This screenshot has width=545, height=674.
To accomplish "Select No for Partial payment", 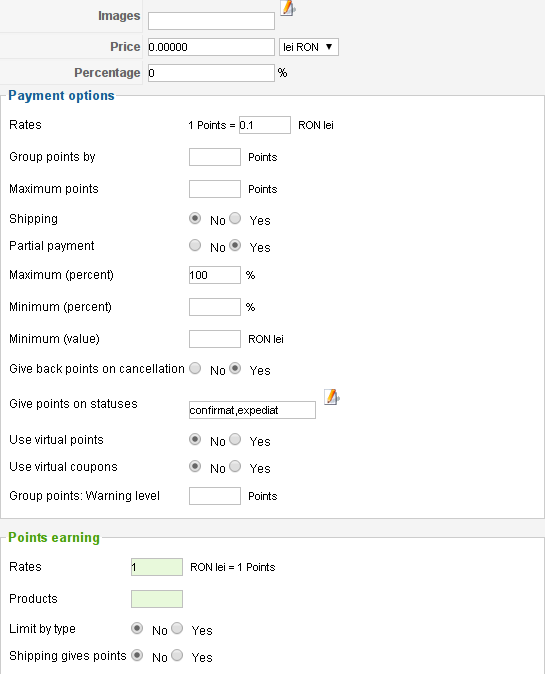I will click(x=195, y=245).
